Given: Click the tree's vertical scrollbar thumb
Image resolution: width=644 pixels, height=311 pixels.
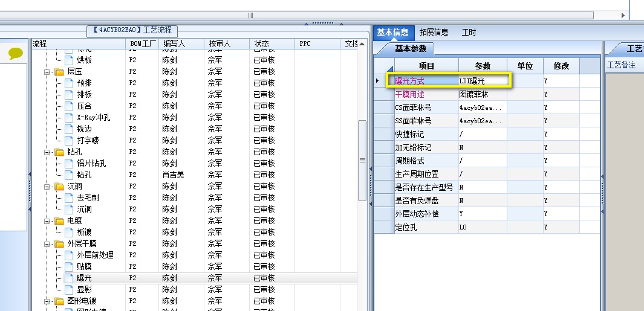Looking at the screenshot, I should pos(362,161).
